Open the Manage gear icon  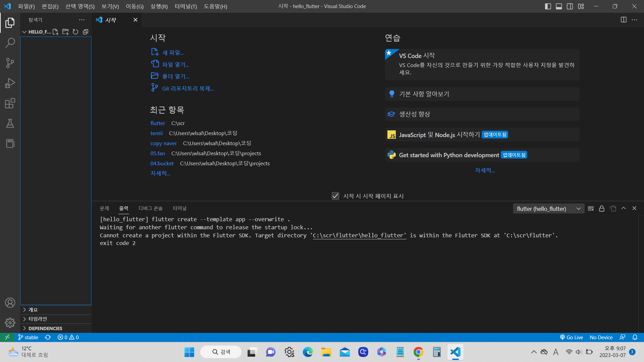[x=10, y=323]
